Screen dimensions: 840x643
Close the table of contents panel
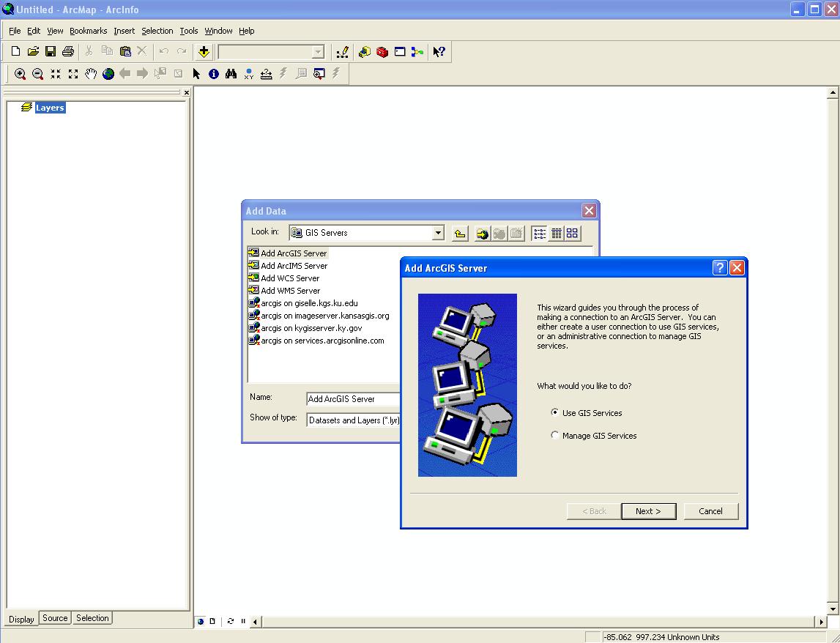tap(186, 93)
